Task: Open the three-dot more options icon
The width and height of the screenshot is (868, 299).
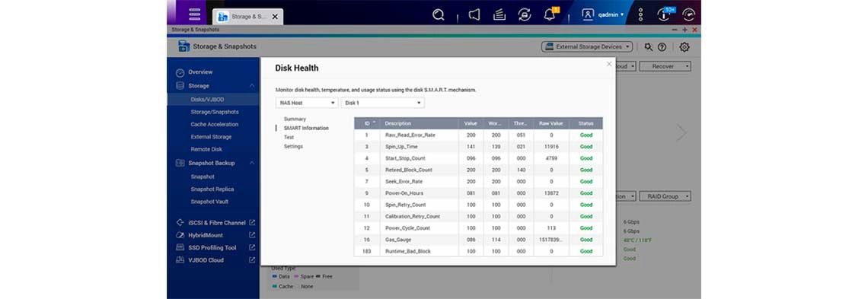Action: click(640, 15)
